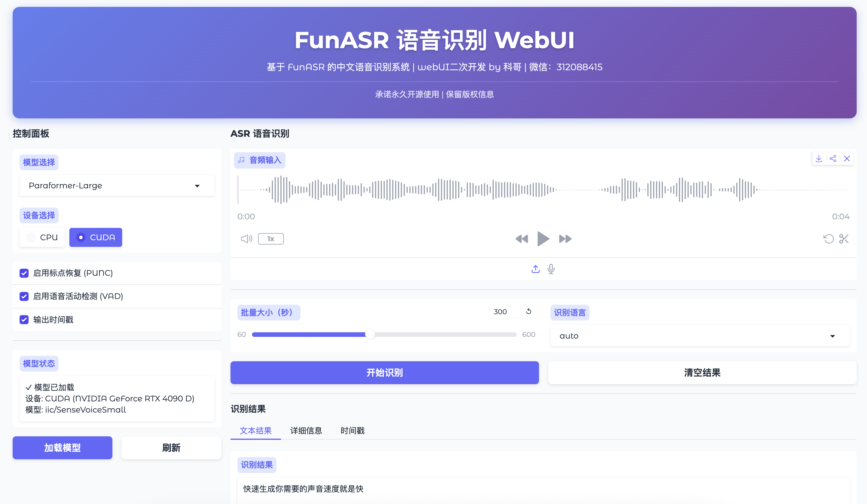Select the CPU device option

pyautogui.click(x=42, y=237)
